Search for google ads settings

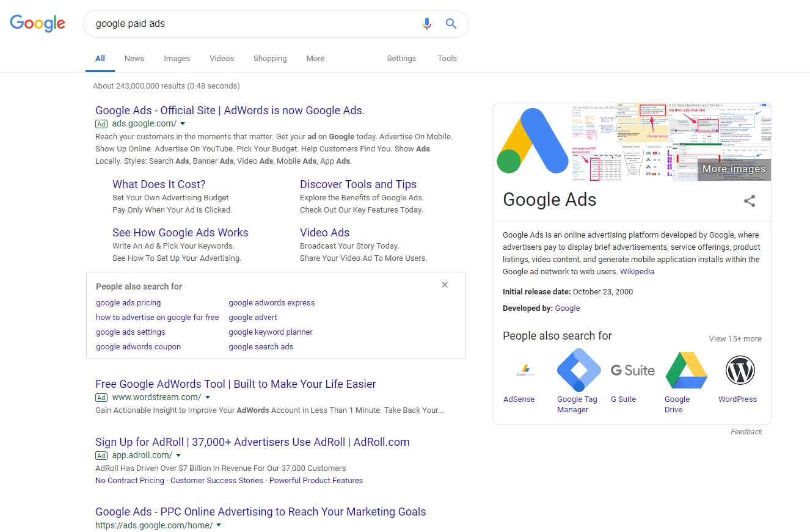coord(130,332)
